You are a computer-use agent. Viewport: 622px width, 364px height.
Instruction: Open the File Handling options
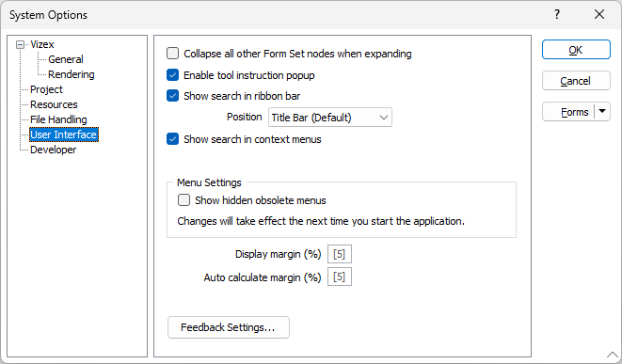coord(58,119)
